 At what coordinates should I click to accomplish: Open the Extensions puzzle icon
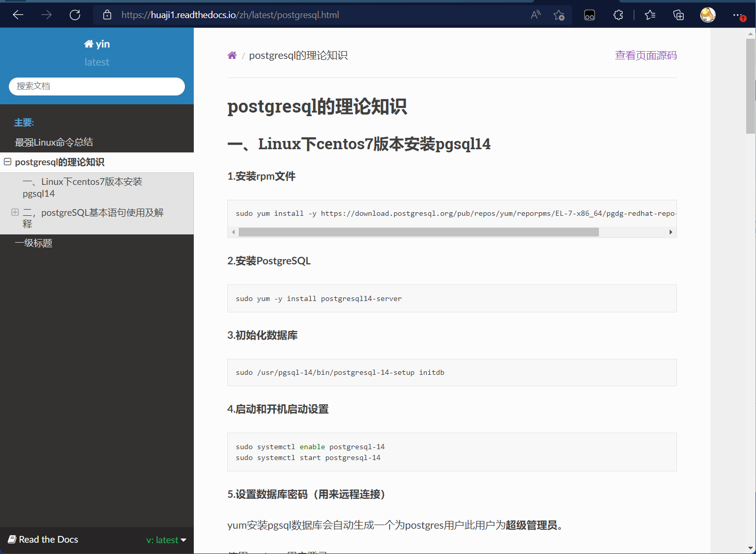point(618,15)
